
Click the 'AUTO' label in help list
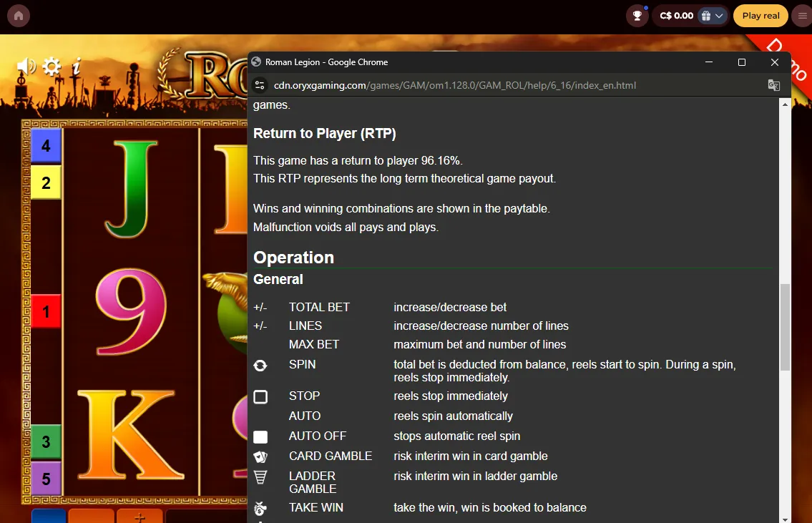click(x=305, y=416)
